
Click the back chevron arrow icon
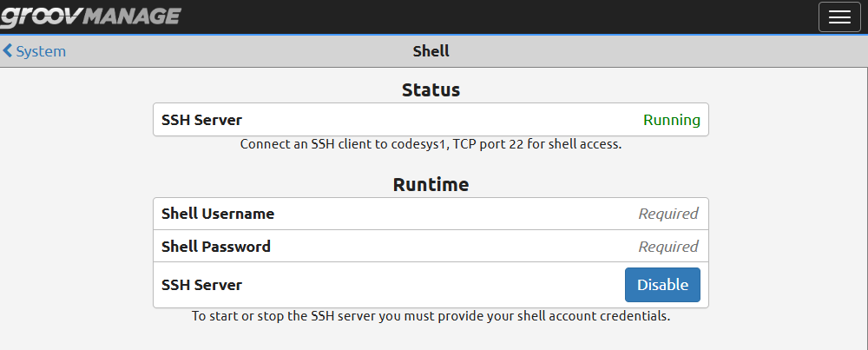[8, 51]
